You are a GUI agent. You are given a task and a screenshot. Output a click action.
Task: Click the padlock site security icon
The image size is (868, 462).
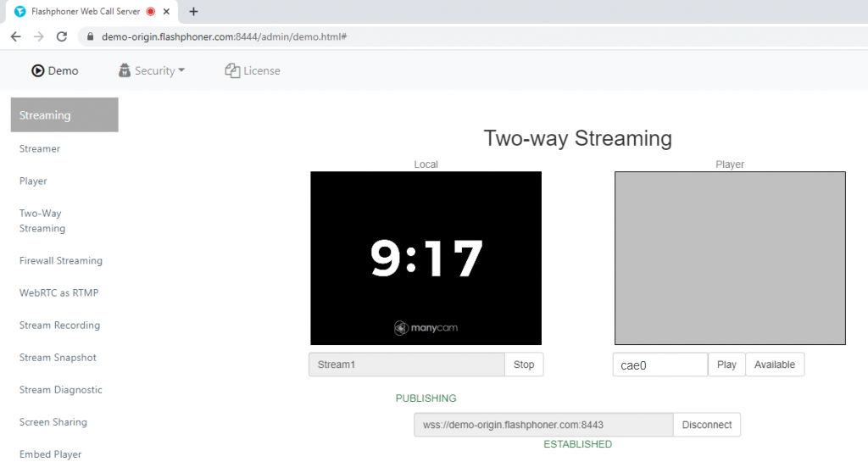tap(90, 36)
